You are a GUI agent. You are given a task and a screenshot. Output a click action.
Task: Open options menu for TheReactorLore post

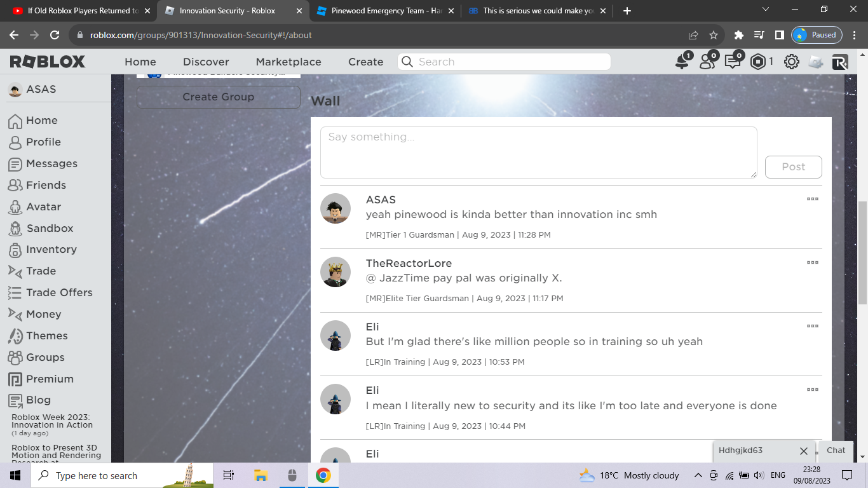pyautogui.click(x=812, y=262)
